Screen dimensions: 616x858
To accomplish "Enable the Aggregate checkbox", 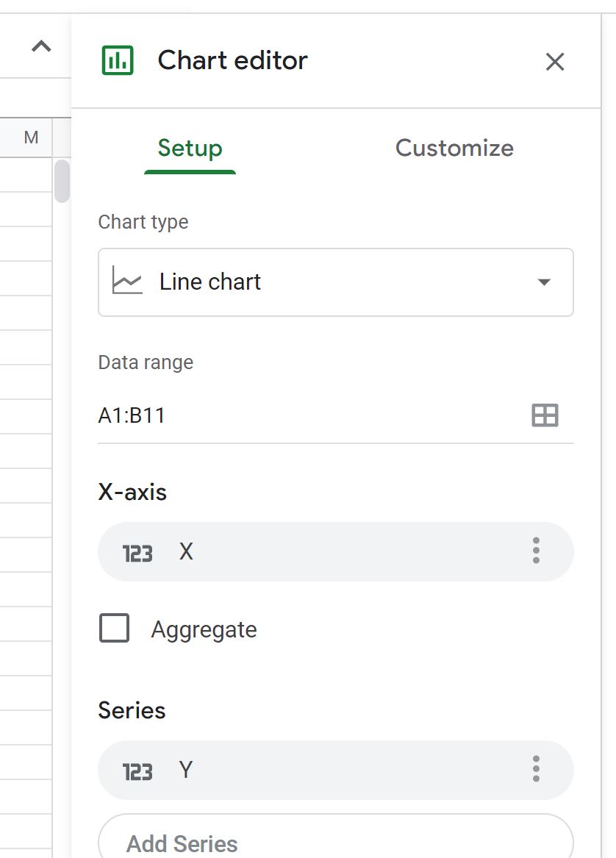I will click(115, 628).
